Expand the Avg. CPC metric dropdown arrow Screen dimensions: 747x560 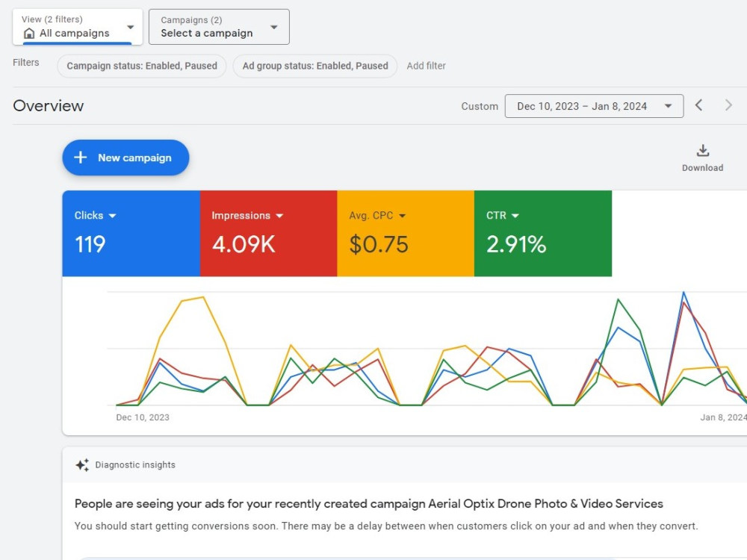pos(402,216)
